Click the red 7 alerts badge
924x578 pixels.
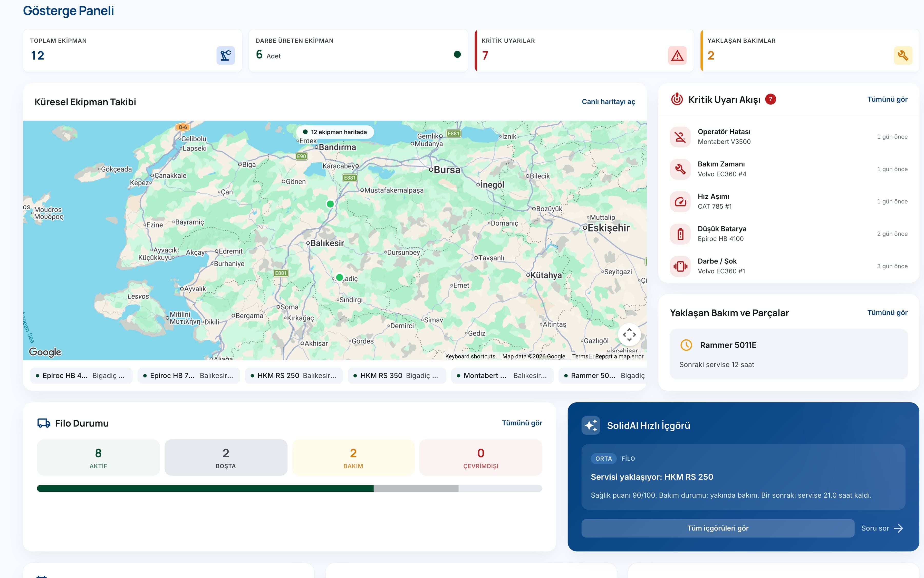tap(771, 99)
